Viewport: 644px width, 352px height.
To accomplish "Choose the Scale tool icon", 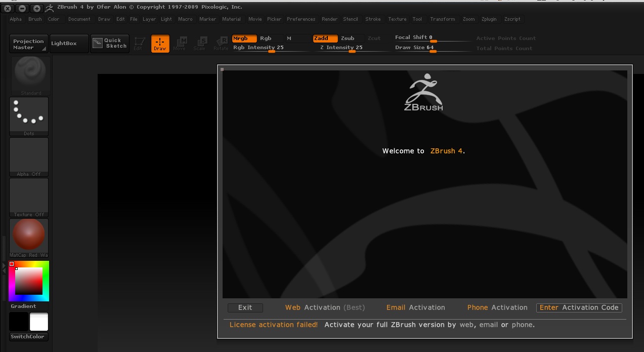I will tap(201, 44).
